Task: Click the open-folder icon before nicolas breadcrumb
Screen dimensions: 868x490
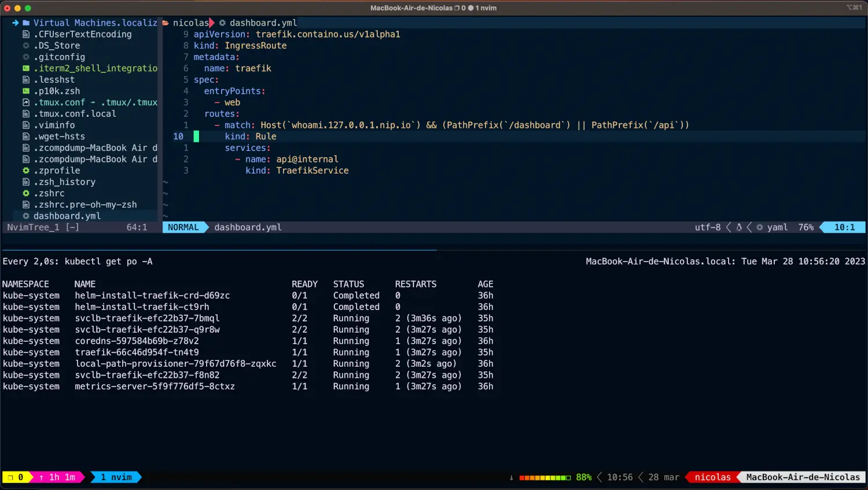Action: tap(165, 23)
